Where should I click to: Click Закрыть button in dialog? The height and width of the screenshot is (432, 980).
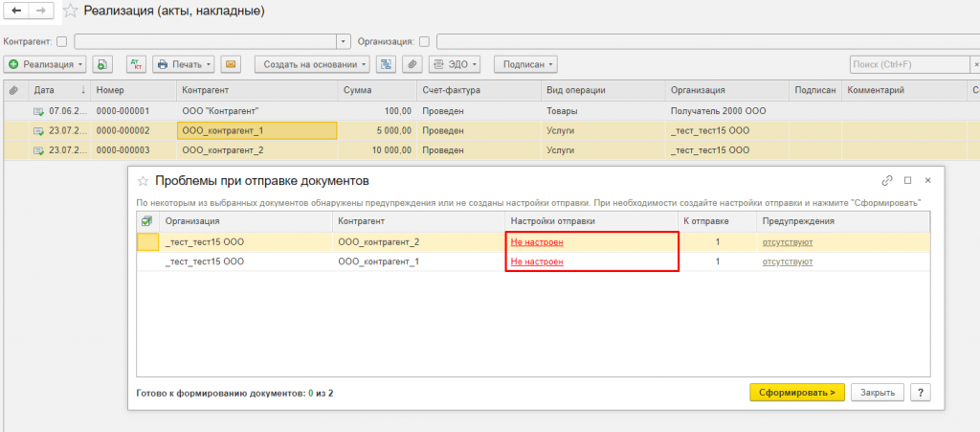pos(877,392)
